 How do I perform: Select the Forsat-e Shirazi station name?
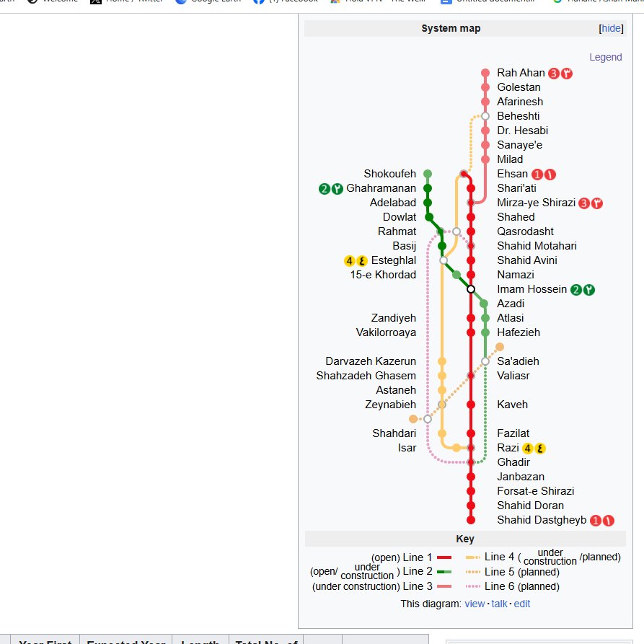tap(536, 491)
